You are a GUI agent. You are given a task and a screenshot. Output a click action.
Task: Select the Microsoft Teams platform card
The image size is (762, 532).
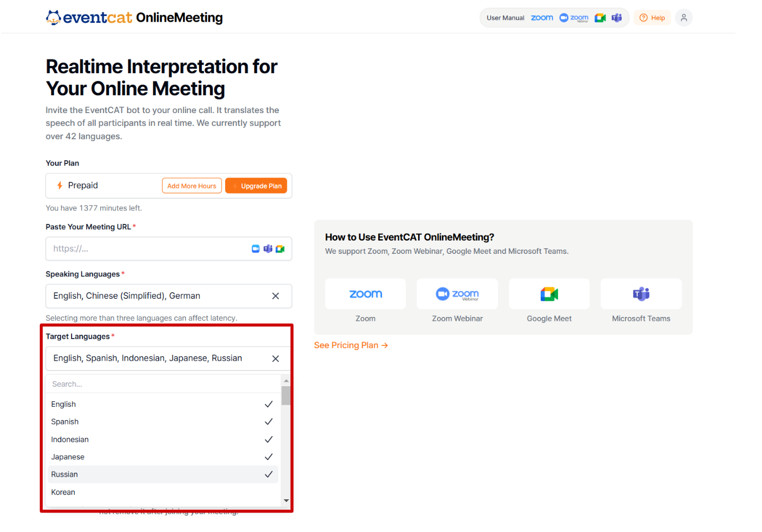(x=641, y=294)
